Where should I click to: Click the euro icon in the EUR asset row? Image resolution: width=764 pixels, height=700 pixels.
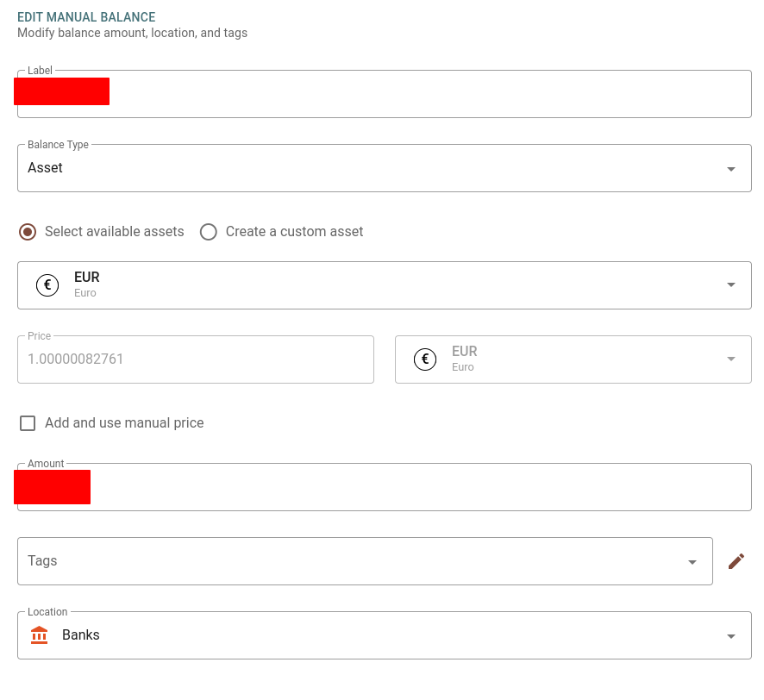coord(47,284)
